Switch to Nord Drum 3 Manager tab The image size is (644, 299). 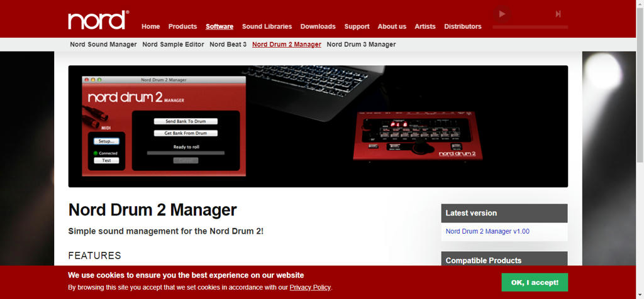[x=361, y=45]
